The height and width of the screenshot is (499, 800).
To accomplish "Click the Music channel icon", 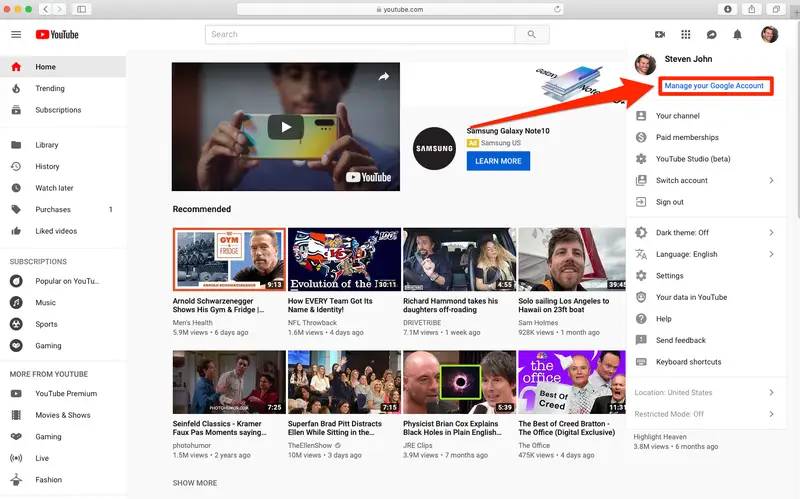I will tap(16, 303).
